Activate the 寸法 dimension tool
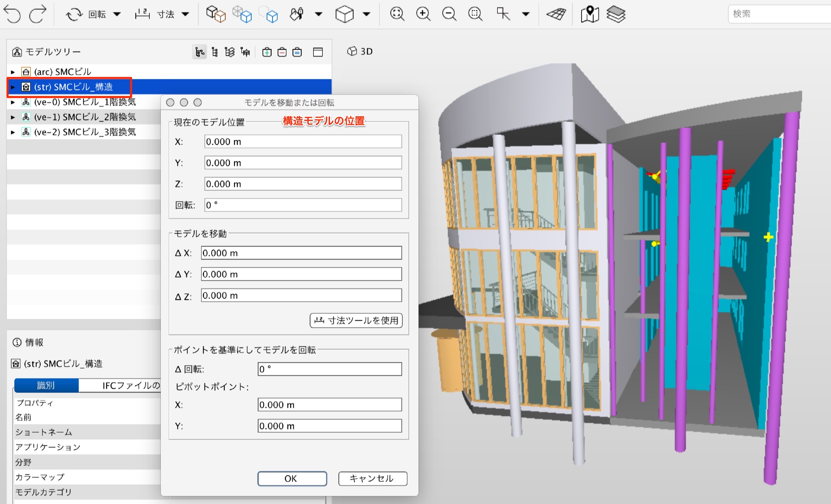Screen dimensions: 831x504 click(154, 14)
